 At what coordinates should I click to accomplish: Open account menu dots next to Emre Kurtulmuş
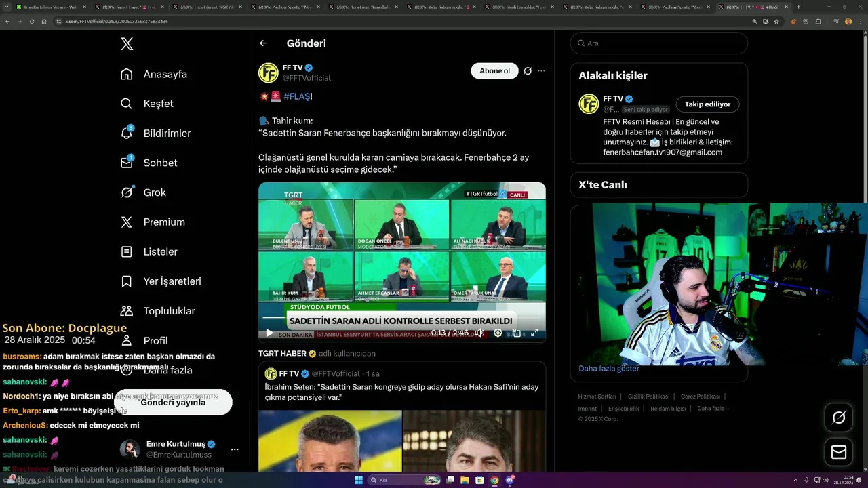[x=235, y=449]
